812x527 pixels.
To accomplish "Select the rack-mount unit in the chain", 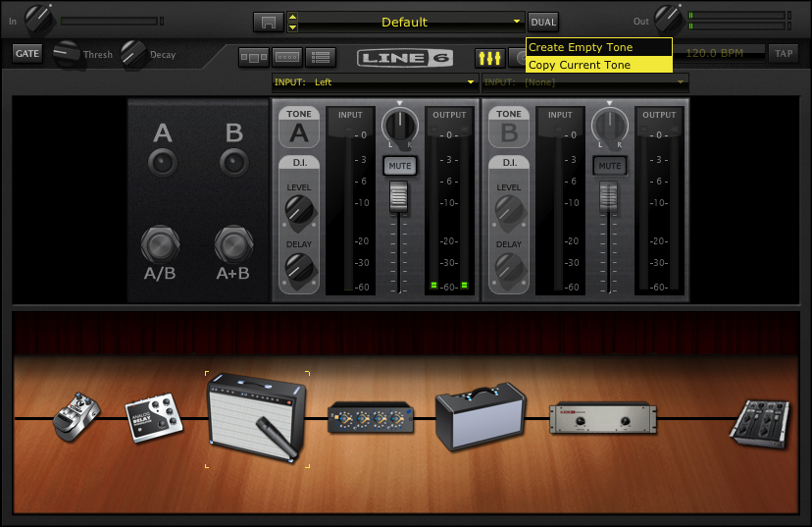I will pyautogui.click(x=602, y=418).
